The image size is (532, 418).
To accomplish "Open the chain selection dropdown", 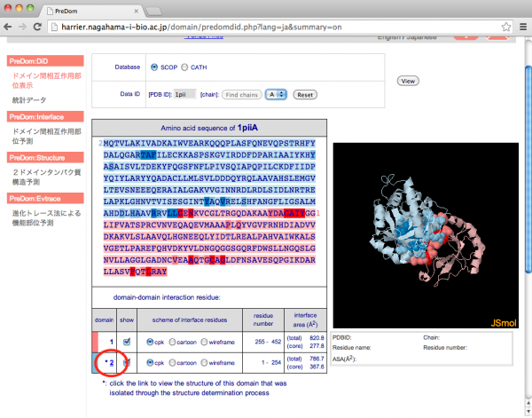I will point(276,94).
